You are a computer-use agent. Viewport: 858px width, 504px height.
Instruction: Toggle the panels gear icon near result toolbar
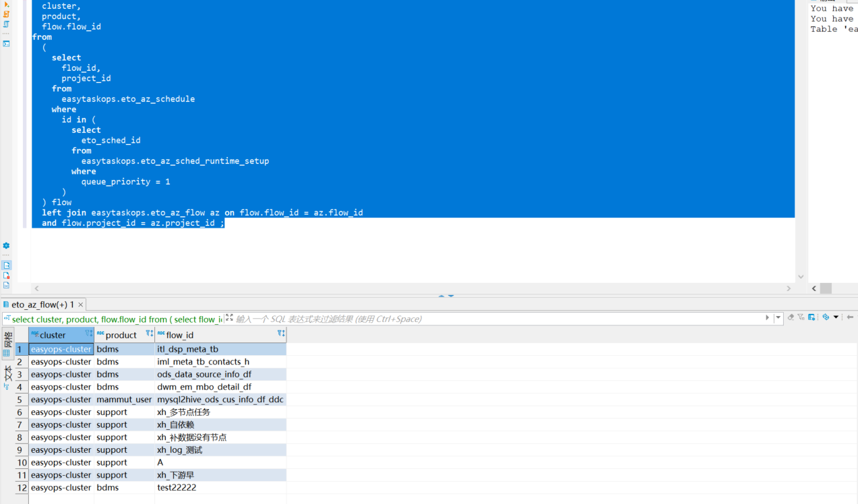click(826, 317)
